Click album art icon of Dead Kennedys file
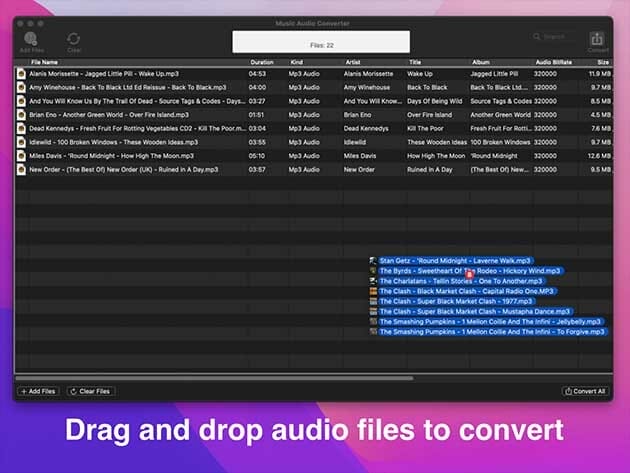The image size is (630, 473). pos(21,129)
